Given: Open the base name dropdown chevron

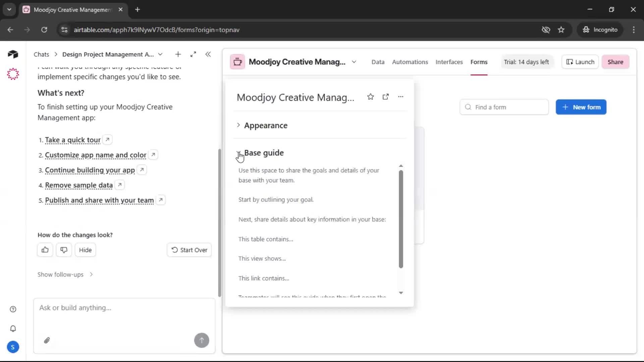Looking at the screenshot, I should (x=354, y=62).
